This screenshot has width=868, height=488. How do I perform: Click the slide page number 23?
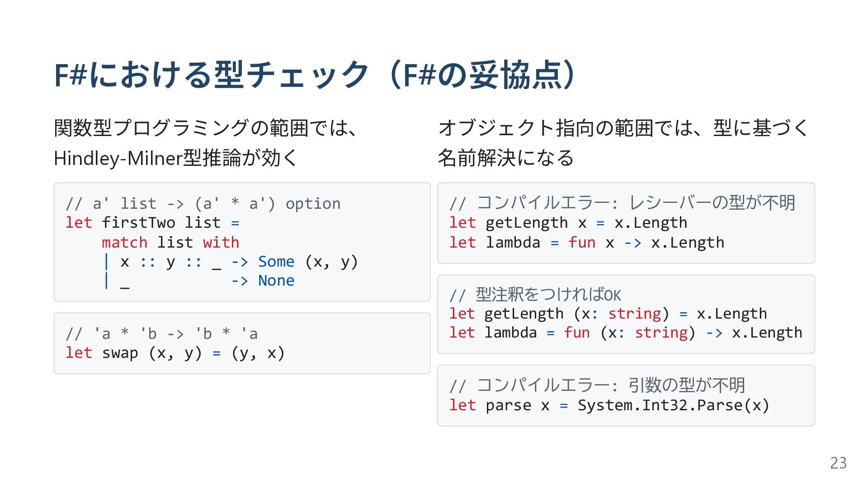click(838, 463)
